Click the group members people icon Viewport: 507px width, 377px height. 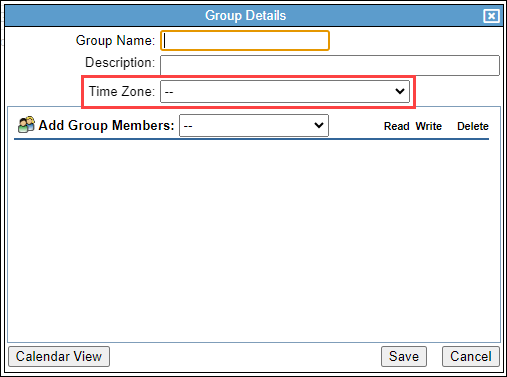click(x=26, y=125)
